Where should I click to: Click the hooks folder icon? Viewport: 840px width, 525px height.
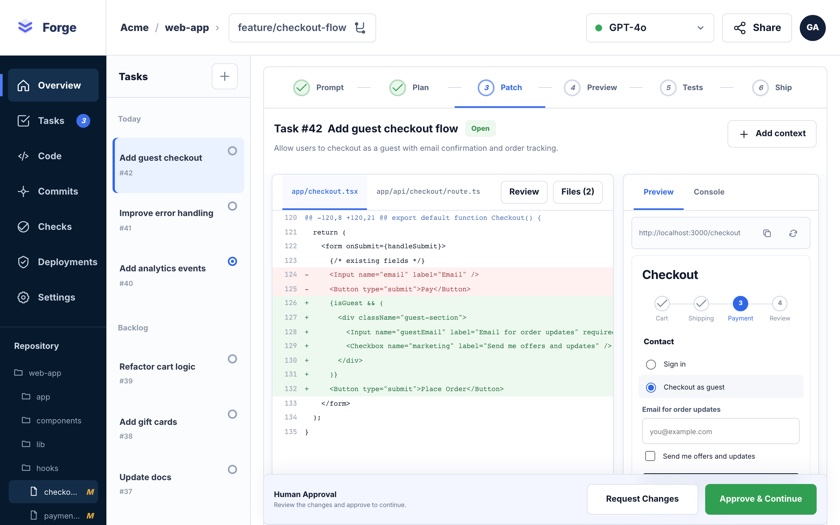[26, 468]
